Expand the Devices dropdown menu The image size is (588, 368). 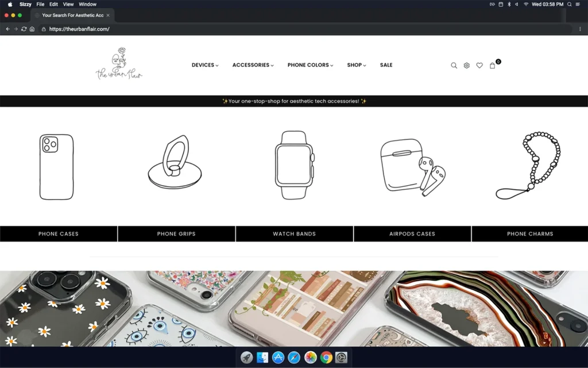point(205,65)
